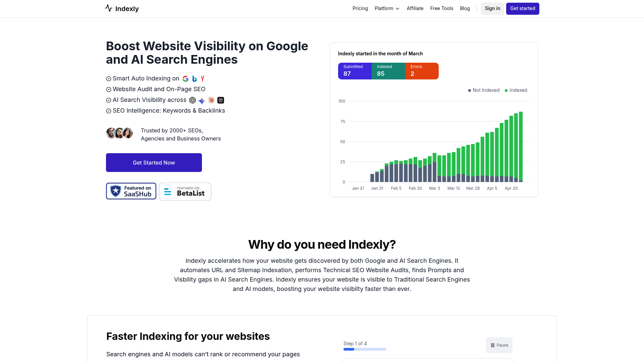This screenshot has height=362, width=644.
Task: Expand the Platform chevron in the navbar
Action: pos(398,9)
